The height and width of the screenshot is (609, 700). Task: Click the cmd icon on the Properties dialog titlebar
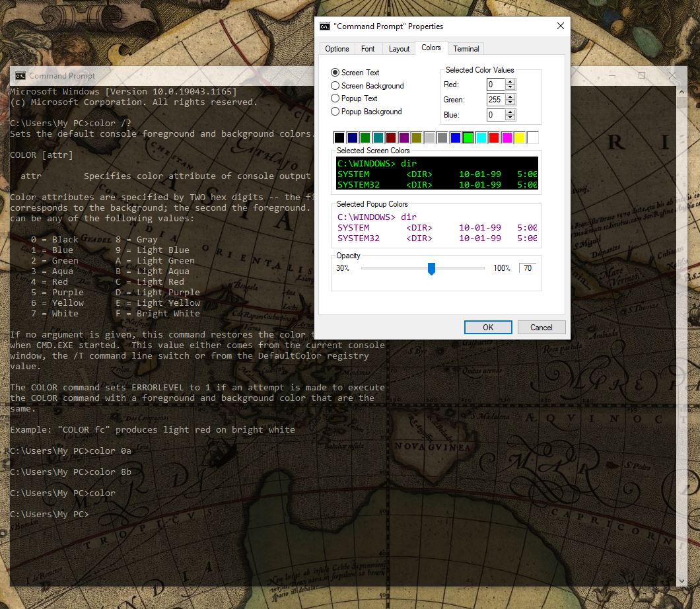click(324, 26)
